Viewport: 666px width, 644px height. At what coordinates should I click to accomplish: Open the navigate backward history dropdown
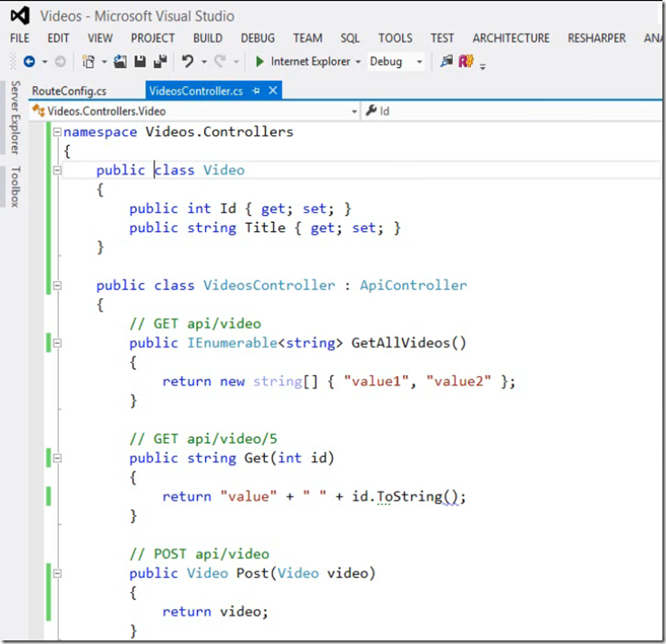point(45,62)
